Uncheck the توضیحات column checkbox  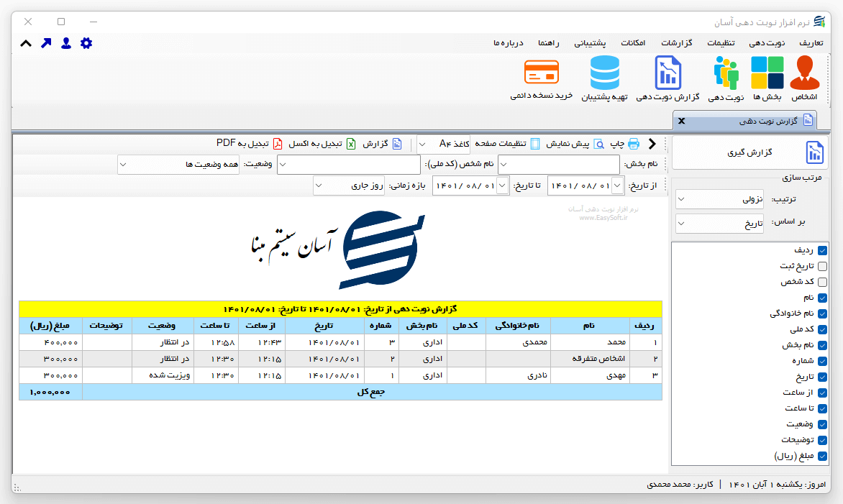[x=822, y=440]
